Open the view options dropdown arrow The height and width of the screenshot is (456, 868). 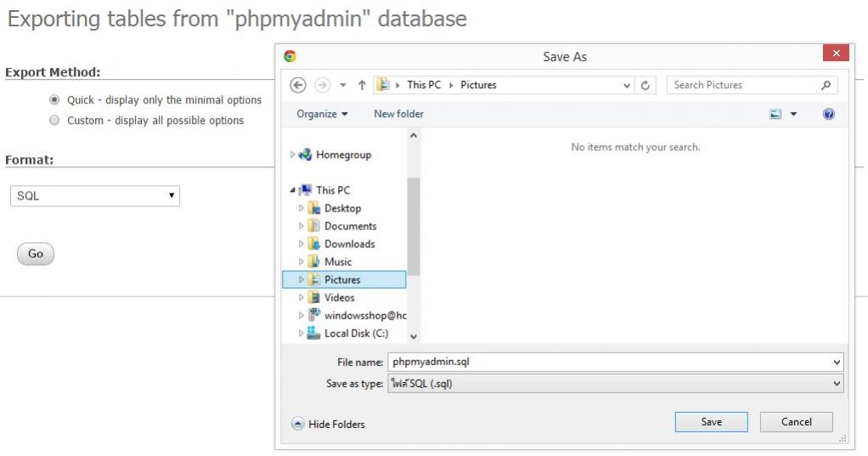(x=793, y=114)
